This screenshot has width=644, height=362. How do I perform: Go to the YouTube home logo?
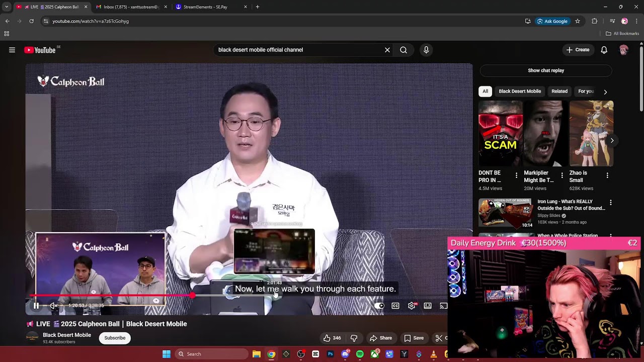pyautogui.click(x=40, y=50)
